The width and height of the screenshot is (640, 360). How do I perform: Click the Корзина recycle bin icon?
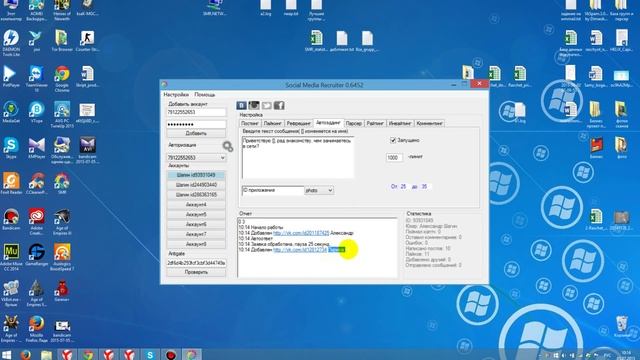[x=622, y=327]
